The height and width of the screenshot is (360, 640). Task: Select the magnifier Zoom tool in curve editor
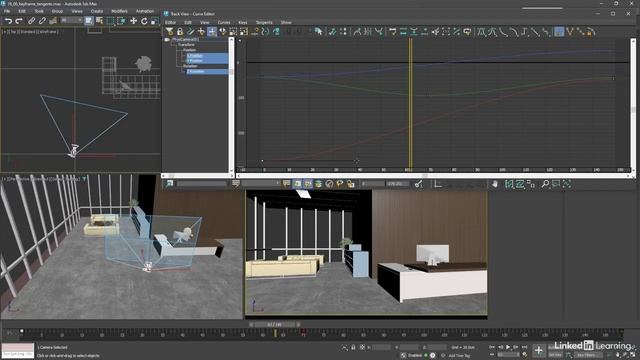[545, 184]
